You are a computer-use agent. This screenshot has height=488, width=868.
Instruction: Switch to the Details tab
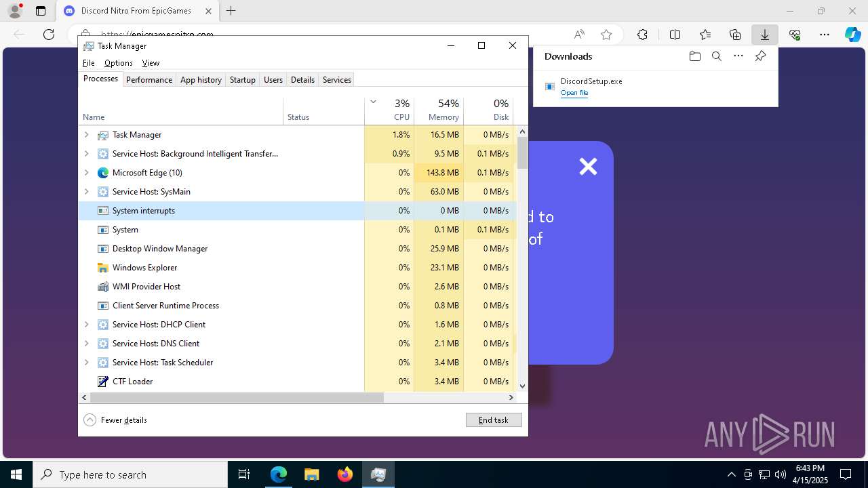(302, 80)
